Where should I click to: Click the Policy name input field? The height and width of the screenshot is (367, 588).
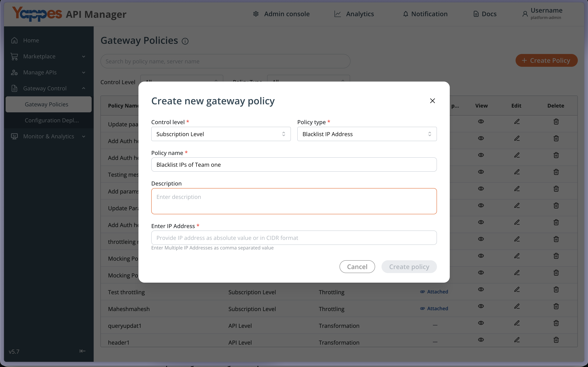tap(294, 165)
